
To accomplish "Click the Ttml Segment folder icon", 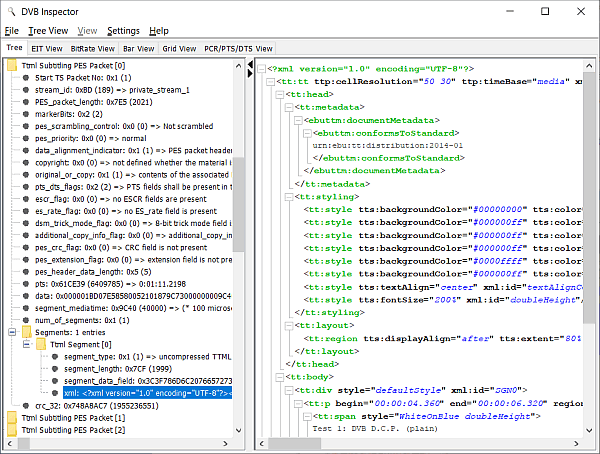I will 40,345.
